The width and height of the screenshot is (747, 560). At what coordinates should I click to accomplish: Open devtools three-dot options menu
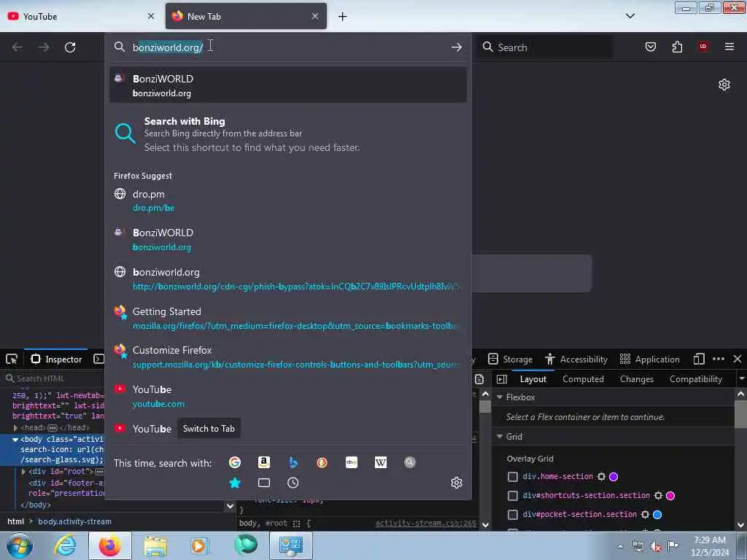[719, 359]
